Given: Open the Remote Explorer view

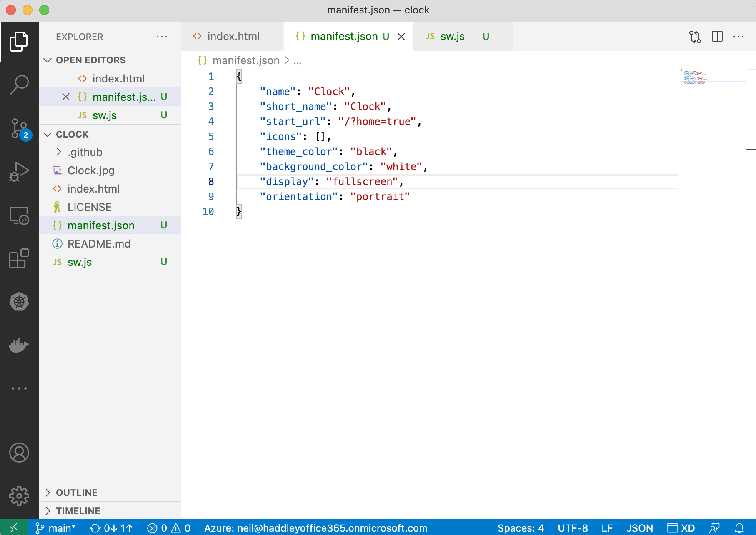Looking at the screenshot, I should 19,215.
